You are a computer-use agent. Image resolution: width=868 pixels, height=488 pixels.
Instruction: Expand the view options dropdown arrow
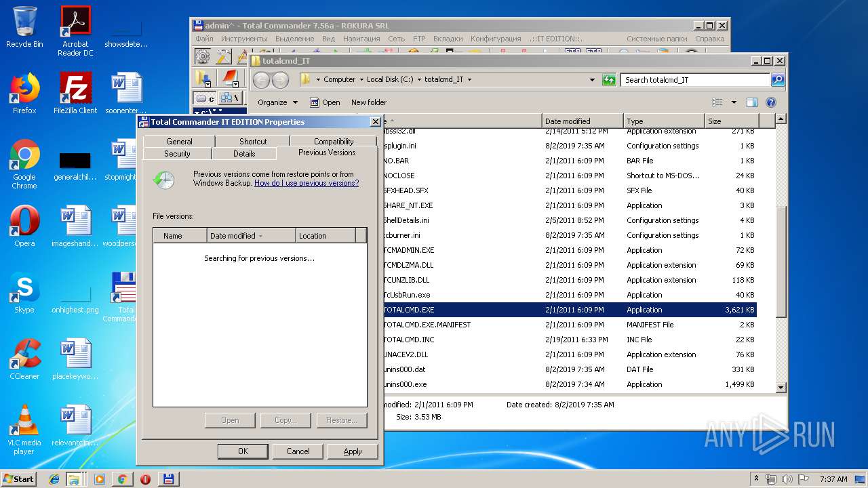click(x=734, y=102)
